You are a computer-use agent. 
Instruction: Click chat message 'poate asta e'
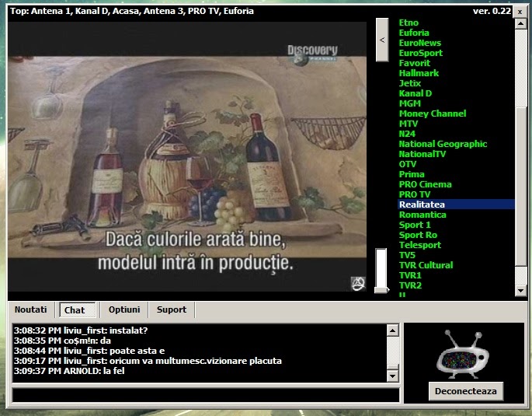tap(89, 351)
